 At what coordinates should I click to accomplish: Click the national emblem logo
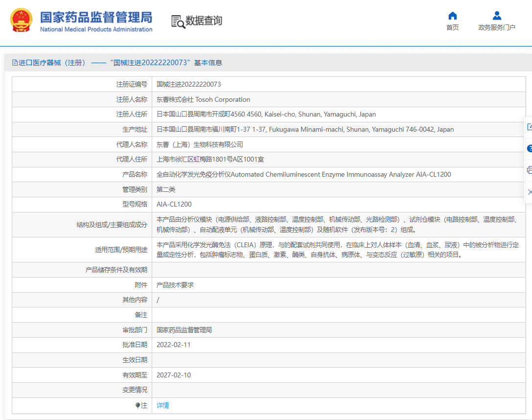coord(21,20)
